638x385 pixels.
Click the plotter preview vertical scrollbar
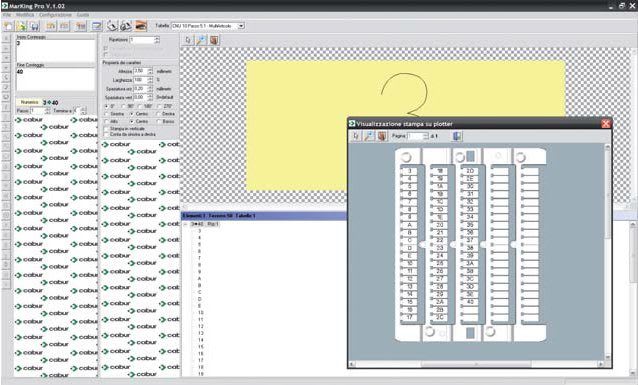(607, 252)
